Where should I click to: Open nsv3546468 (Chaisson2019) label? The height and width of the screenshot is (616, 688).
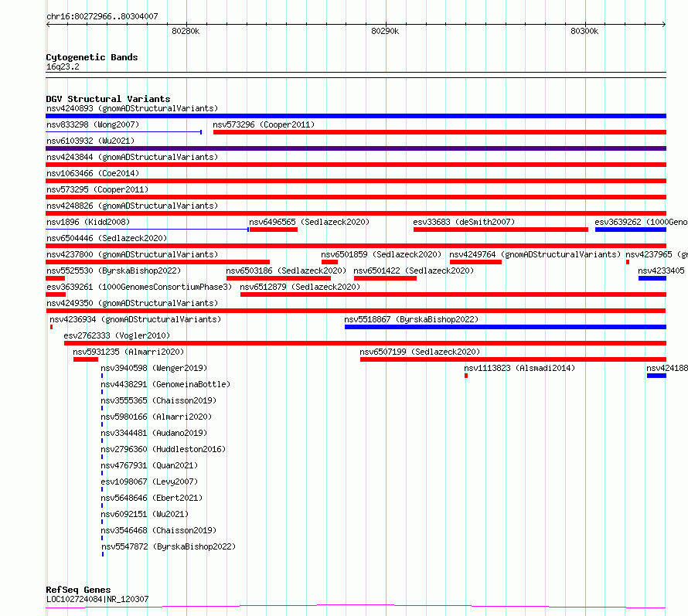tap(158, 530)
